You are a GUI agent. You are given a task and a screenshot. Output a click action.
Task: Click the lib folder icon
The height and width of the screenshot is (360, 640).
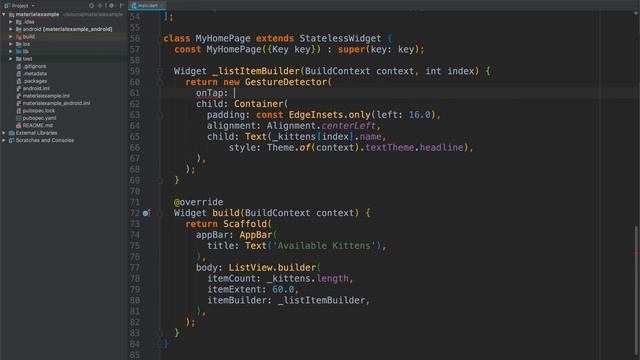[18, 51]
